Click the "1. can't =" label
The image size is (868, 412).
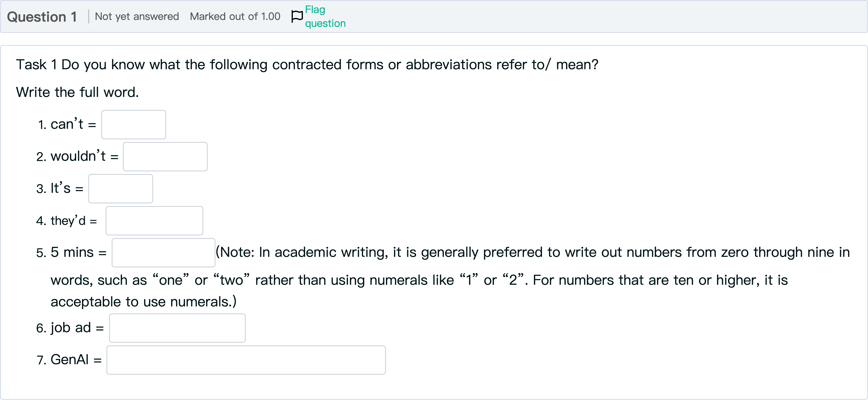pyautogui.click(x=67, y=125)
